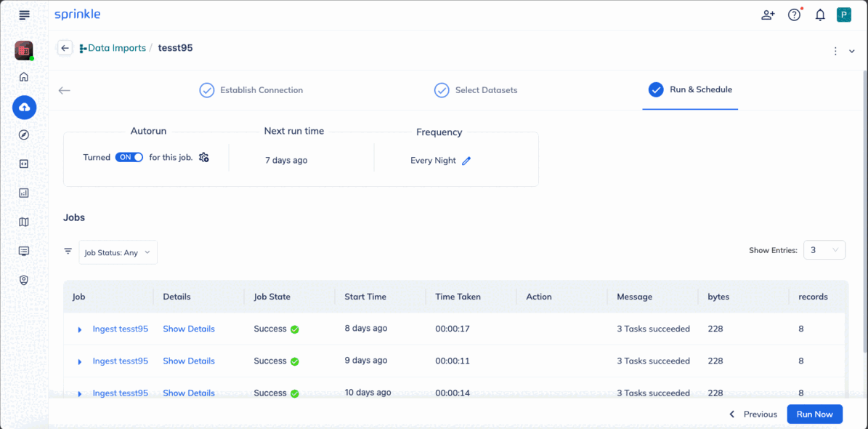Open the Job Status: Any dropdown
Image resolution: width=868 pixels, height=429 pixels.
tap(118, 252)
